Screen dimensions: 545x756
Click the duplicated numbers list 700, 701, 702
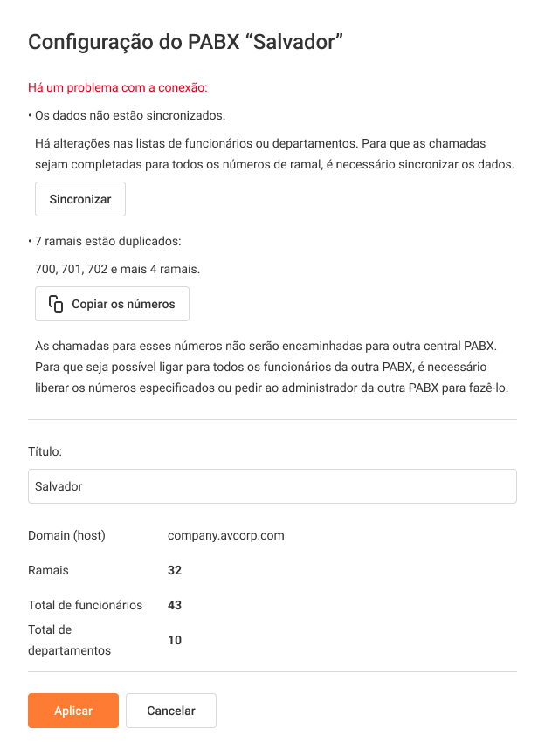[117, 269]
